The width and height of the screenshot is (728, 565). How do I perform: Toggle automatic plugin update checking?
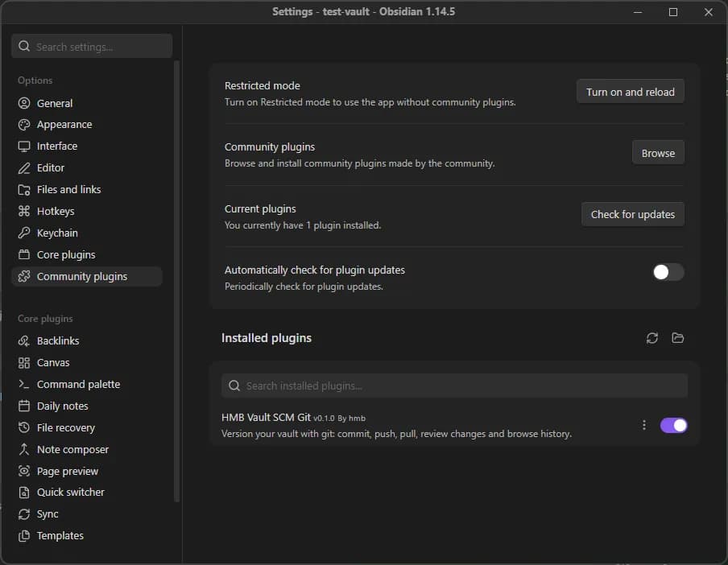click(x=668, y=272)
